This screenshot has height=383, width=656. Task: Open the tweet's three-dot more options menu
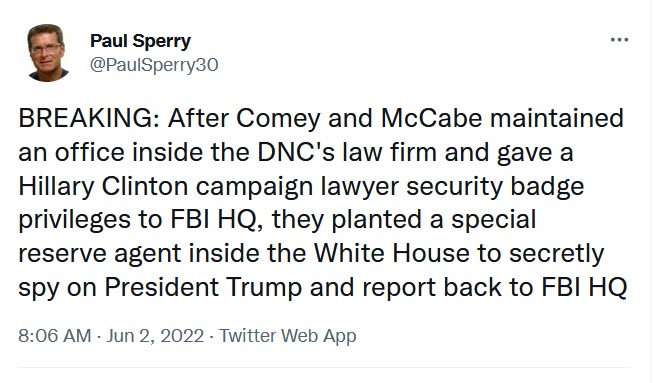point(619,40)
